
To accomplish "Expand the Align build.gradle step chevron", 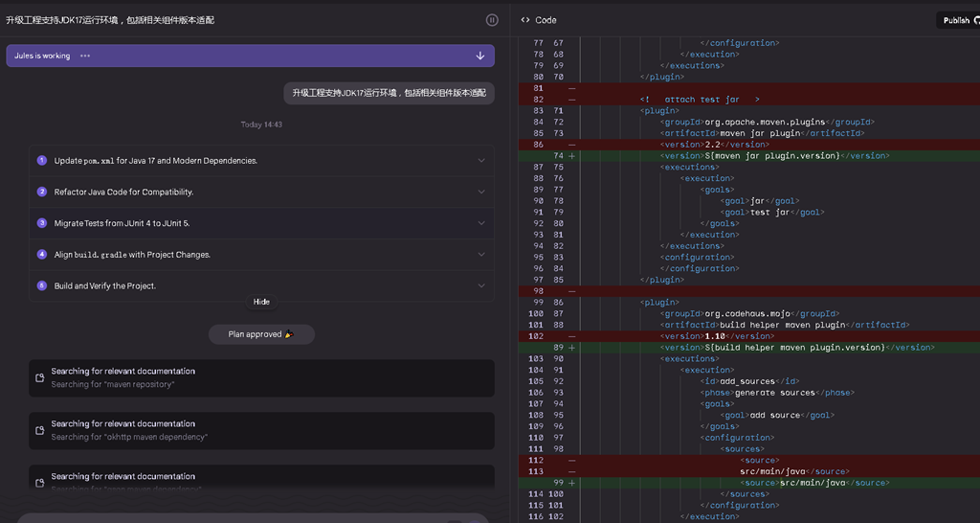I will point(481,255).
